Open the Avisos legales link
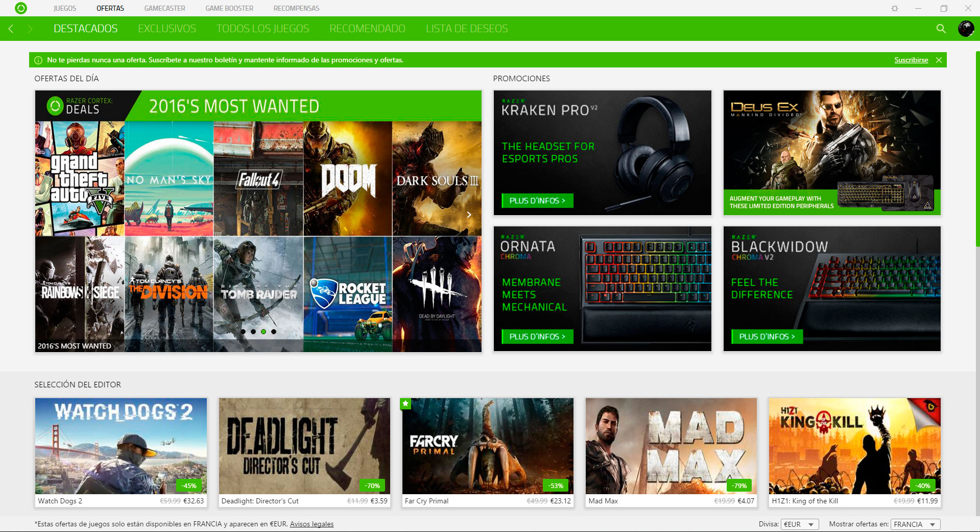Screen dimensions: 980x532 coord(312,524)
